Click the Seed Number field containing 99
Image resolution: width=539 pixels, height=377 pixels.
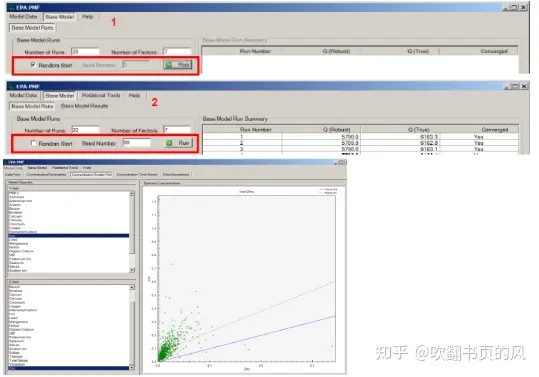[136, 143]
